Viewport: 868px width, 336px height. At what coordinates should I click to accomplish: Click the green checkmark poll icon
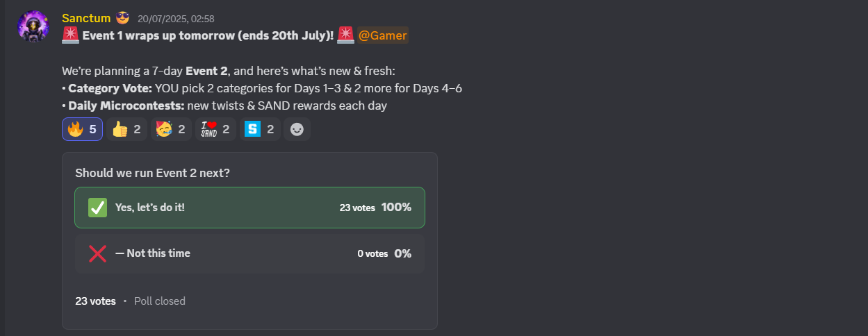click(97, 208)
